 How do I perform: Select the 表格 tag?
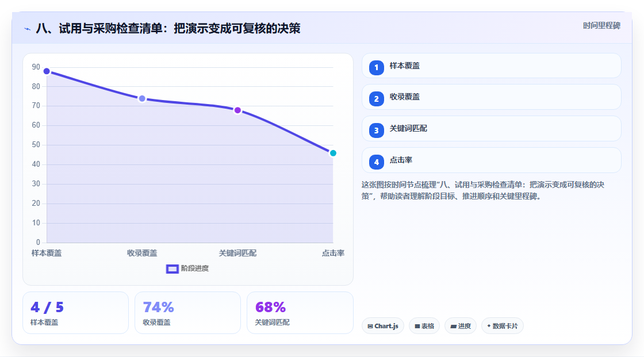[x=424, y=326]
